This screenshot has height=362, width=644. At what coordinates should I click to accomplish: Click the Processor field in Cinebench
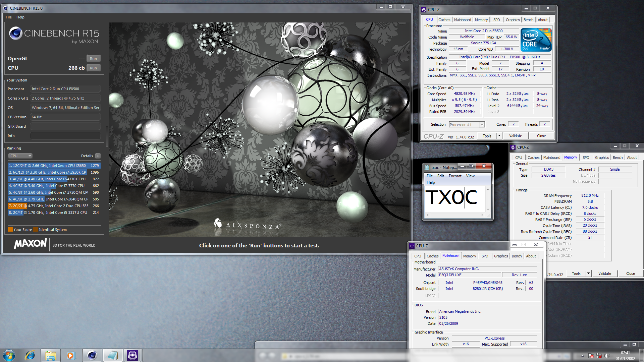[x=65, y=89]
